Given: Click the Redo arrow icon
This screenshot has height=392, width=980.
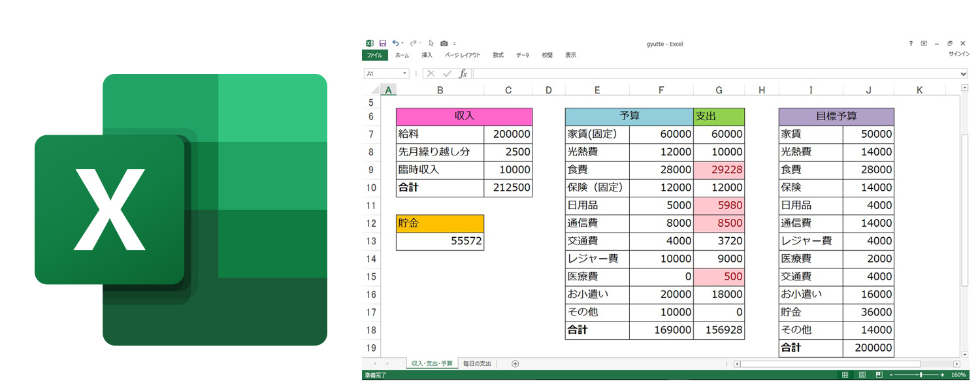Looking at the screenshot, I should point(413,43).
